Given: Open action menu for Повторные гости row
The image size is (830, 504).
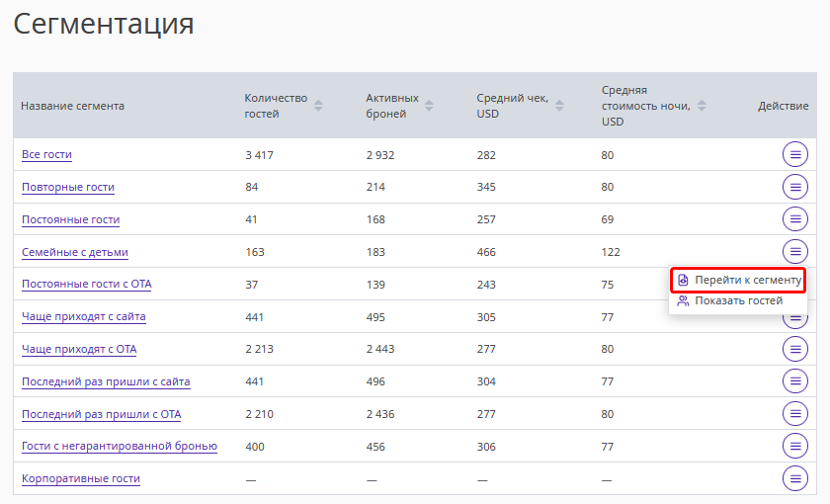Looking at the screenshot, I should 795,187.
